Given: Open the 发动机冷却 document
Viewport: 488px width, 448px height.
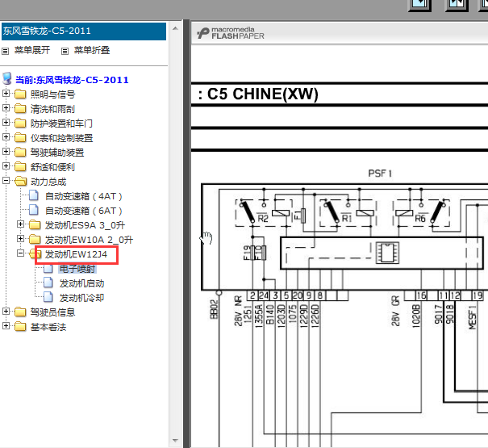Looking at the screenshot, I should [81, 298].
